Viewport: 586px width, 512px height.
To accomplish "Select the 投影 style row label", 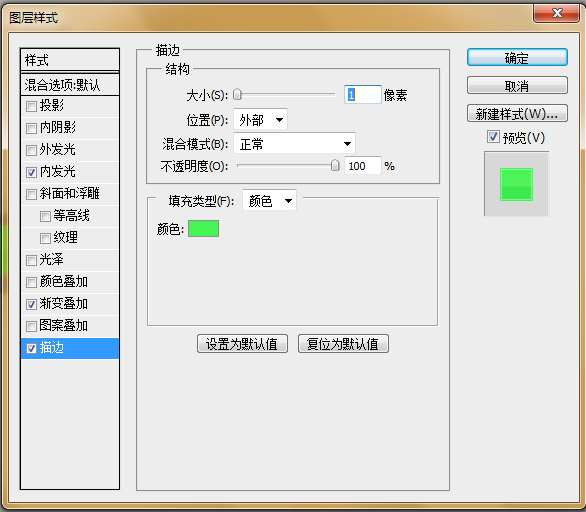I will point(52,105).
